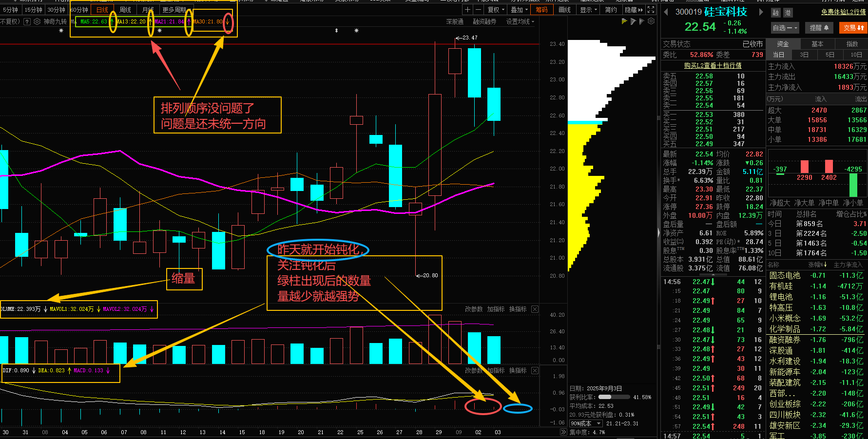Open 自选 watchlist dropdown
This screenshot has width=868, height=439.
click(x=785, y=28)
